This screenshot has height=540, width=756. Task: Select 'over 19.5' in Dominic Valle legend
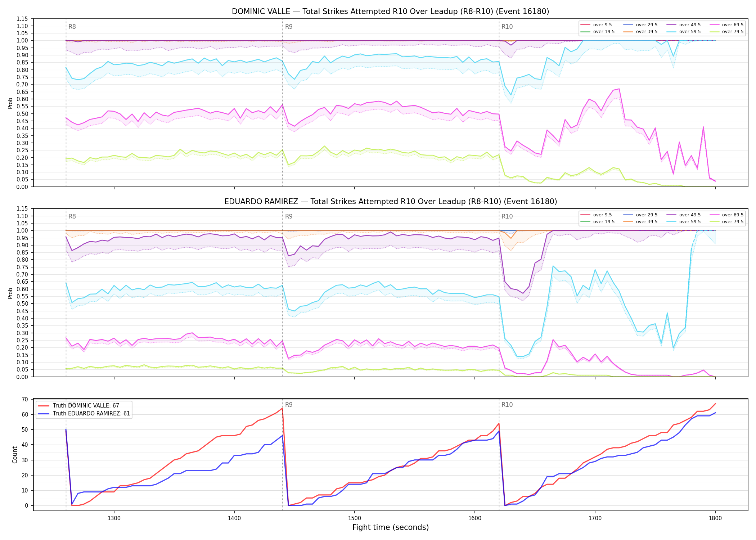597,32
